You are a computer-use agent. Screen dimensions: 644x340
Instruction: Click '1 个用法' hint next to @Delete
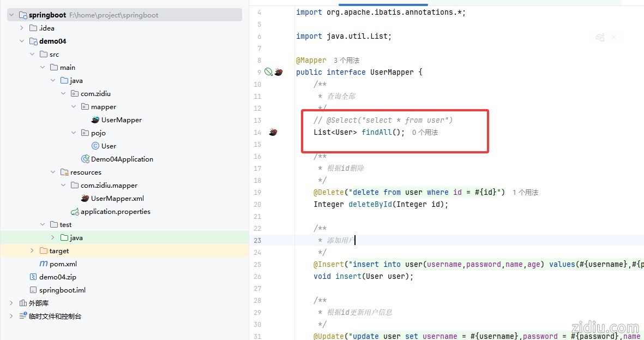(525, 193)
